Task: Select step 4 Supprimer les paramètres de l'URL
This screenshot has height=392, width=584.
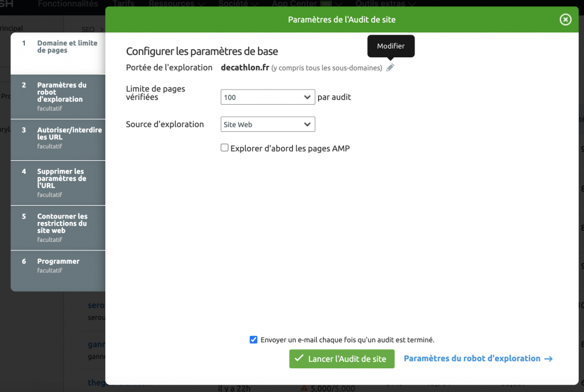Action: [x=58, y=183]
